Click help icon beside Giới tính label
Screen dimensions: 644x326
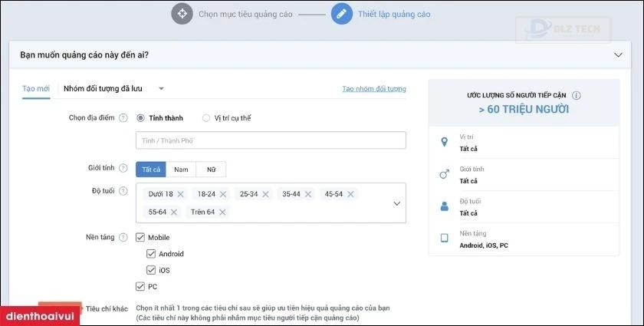[x=123, y=167]
